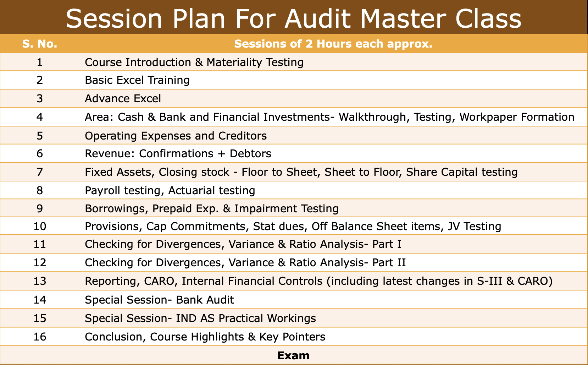The height and width of the screenshot is (365, 588).
Task: Select the 'Advance Excel' session cell
Action: (x=123, y=98)
